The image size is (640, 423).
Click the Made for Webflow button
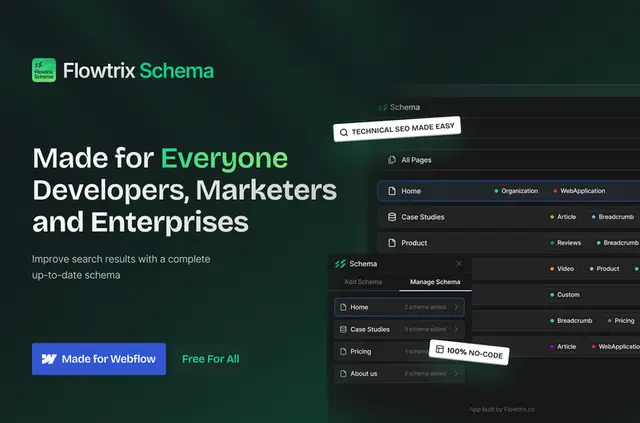coord(99,359)
